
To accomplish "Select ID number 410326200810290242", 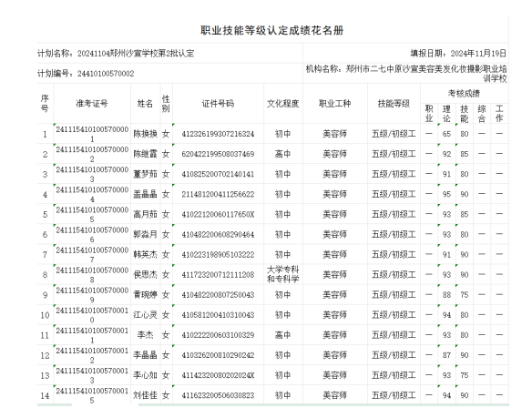I will 218,355.
